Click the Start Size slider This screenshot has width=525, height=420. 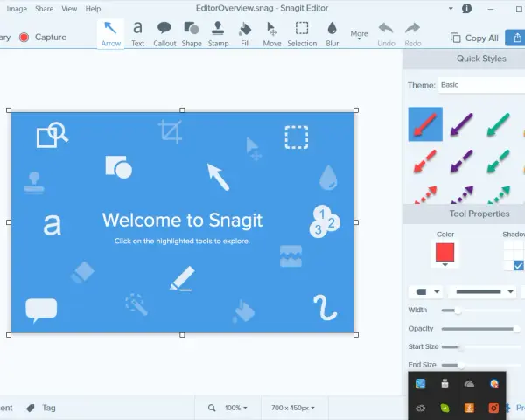pyautogui.click(x=481, y=347)
